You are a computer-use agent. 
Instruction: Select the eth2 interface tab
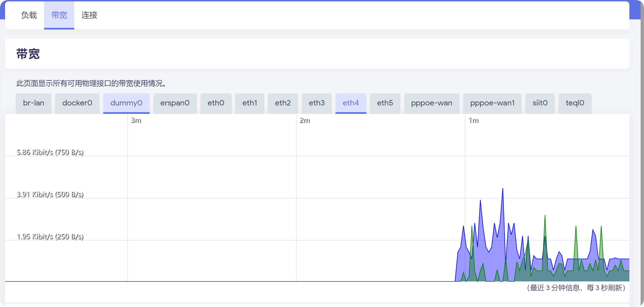pyautogui.click(x=283, y=103)
